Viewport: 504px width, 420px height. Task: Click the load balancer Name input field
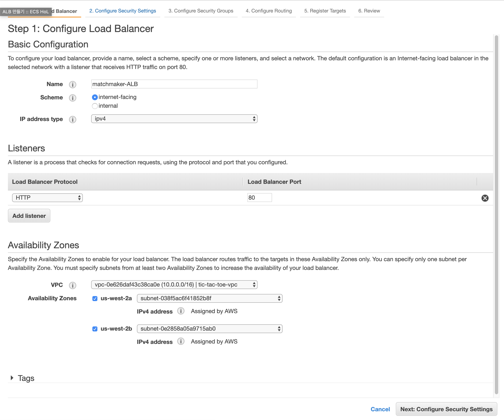[174, 84]
